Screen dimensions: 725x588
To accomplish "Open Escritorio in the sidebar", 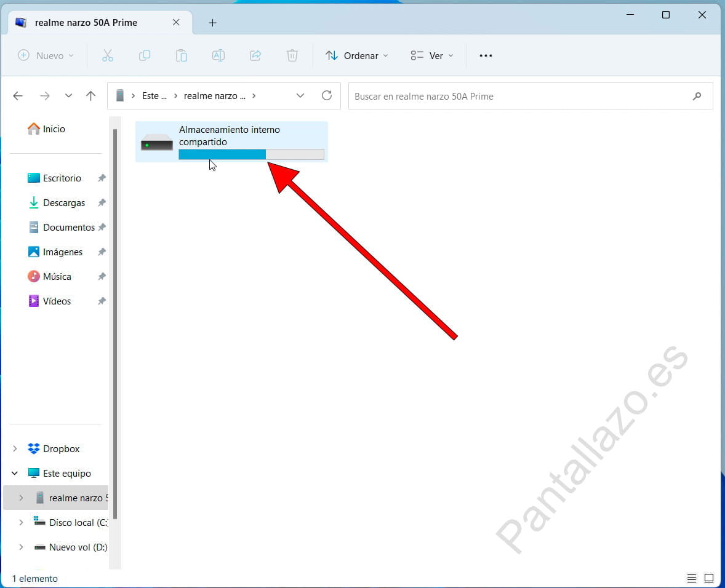I will (54, 178).
